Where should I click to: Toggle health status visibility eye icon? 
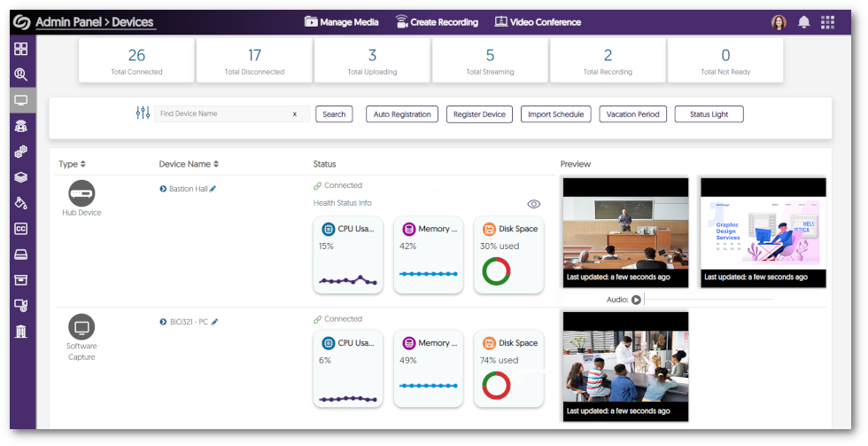[533, 204]
